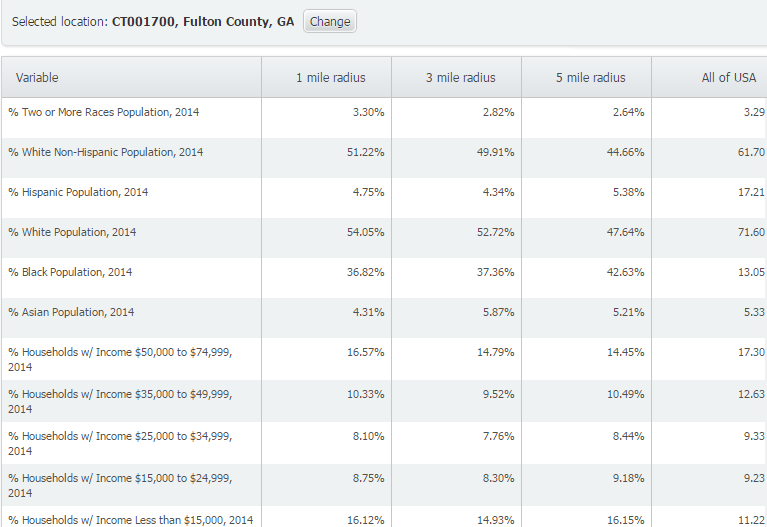Select Households w/ Income $15,000 to $24,999 row

pyautogui.click(x=120, y=485)
